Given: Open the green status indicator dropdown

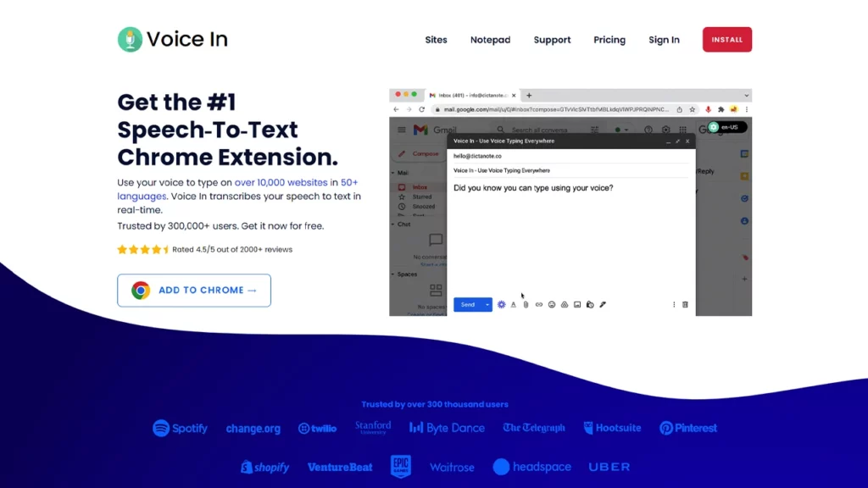Looking at the screenshot, I should pyautogui.click(x=621, y=130).
